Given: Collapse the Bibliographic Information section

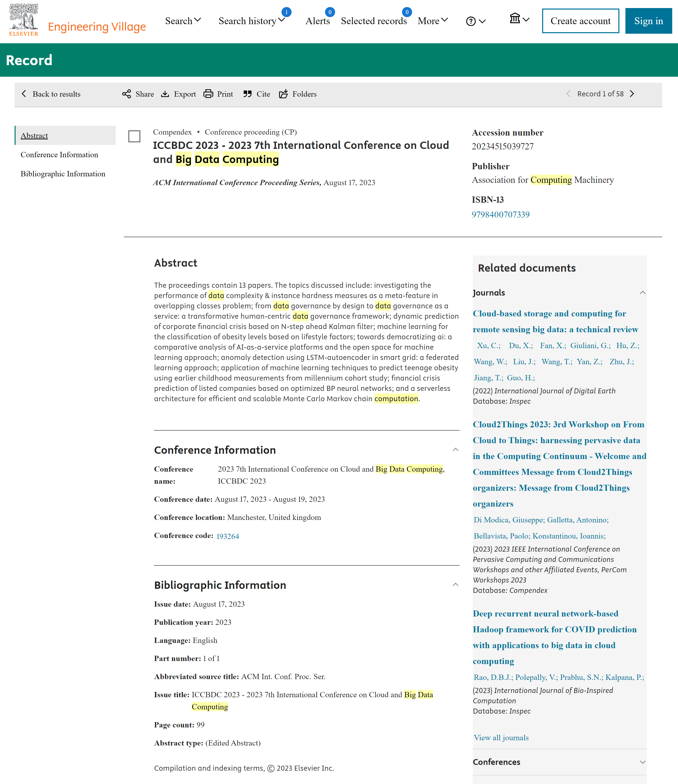Looking at the screenshot, I should tap(455, 585).
